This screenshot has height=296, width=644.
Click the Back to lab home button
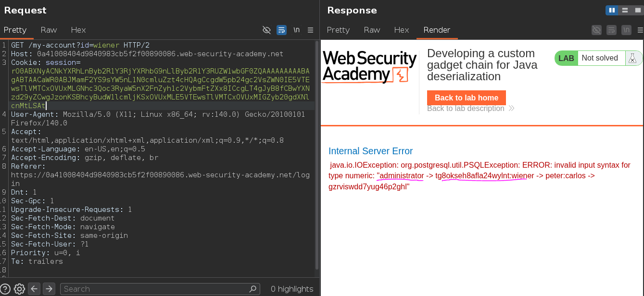pyautogui.click(x=467, y=98)
